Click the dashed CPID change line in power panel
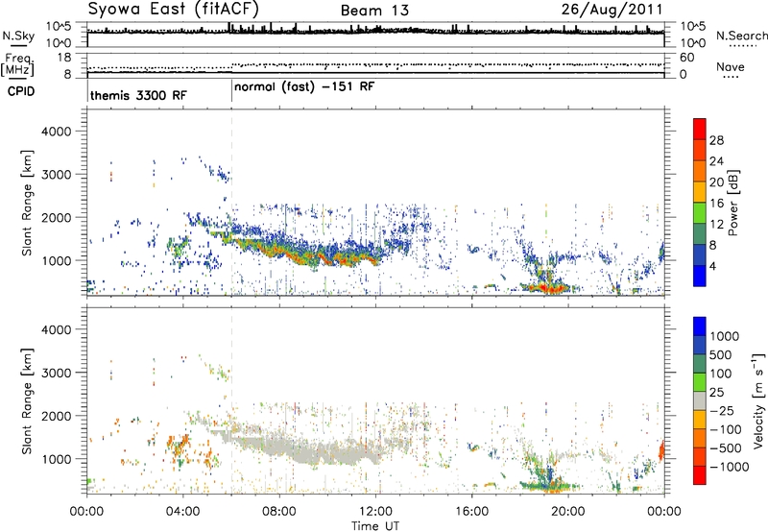 pyautogui.click(x=231, y=202)
